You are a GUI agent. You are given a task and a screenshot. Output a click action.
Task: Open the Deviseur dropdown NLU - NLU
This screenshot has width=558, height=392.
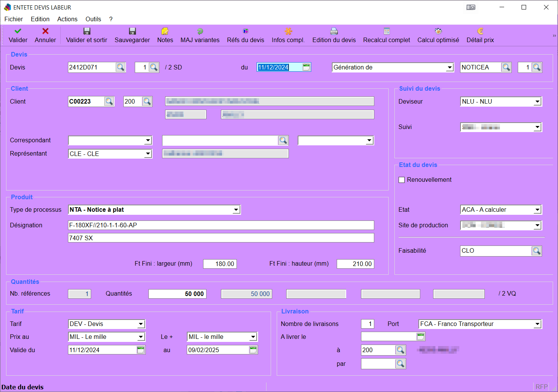click(x=537, y=102)
